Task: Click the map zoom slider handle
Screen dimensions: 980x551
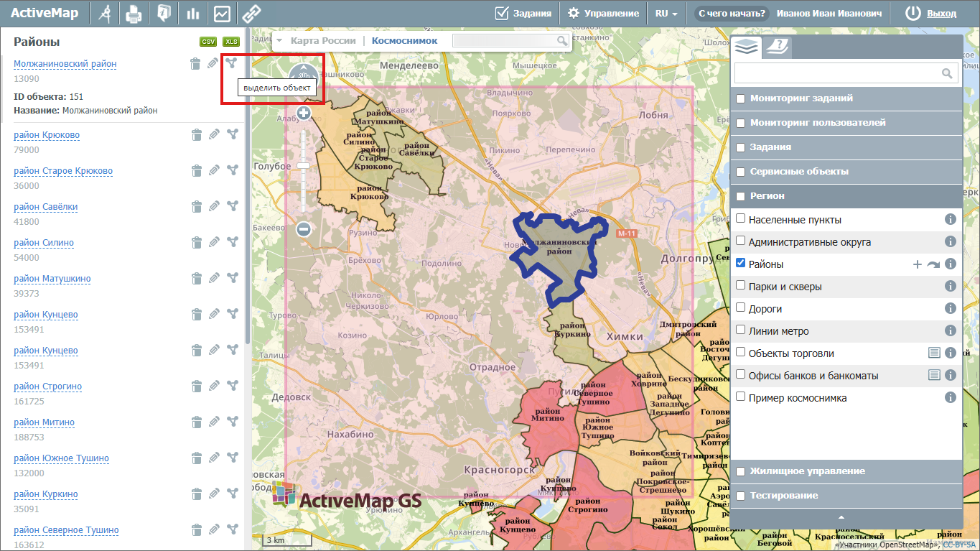Action: coord(304,166)
